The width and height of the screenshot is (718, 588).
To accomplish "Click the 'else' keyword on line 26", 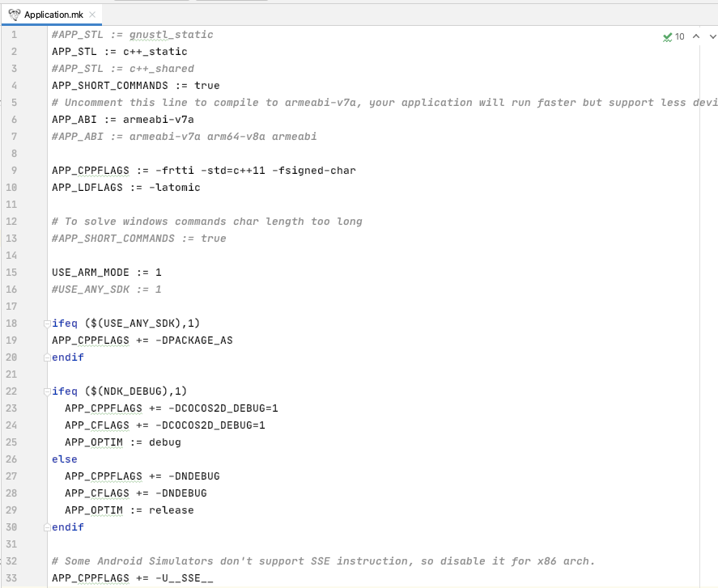I will click(65, 459).
